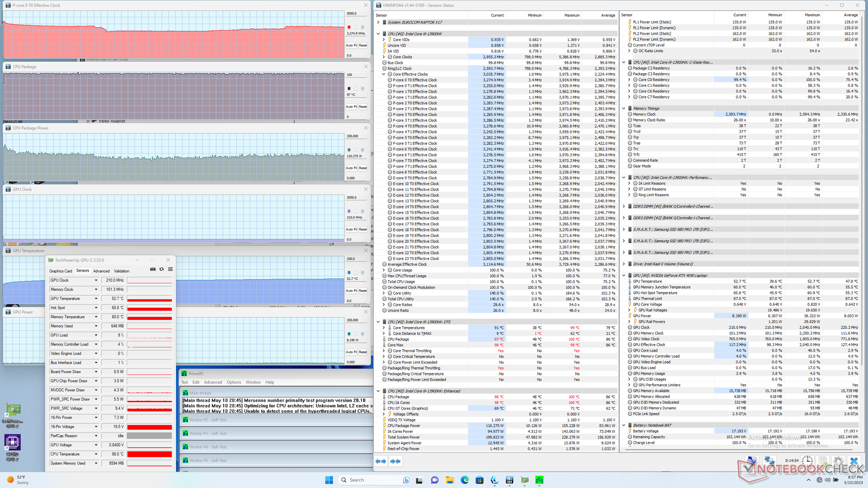Open Prime95 Test menu
This screenshot has height=488, width=868.
[184, 382]
